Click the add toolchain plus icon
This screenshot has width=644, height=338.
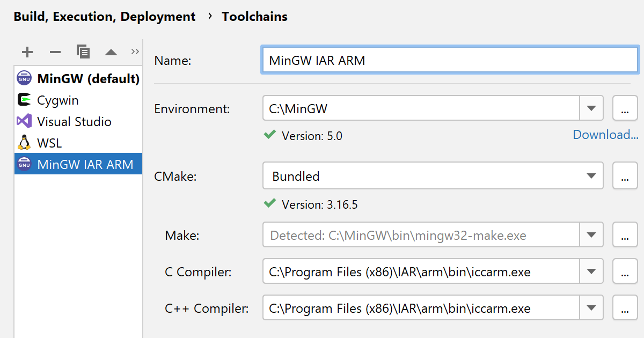[27, 52]
